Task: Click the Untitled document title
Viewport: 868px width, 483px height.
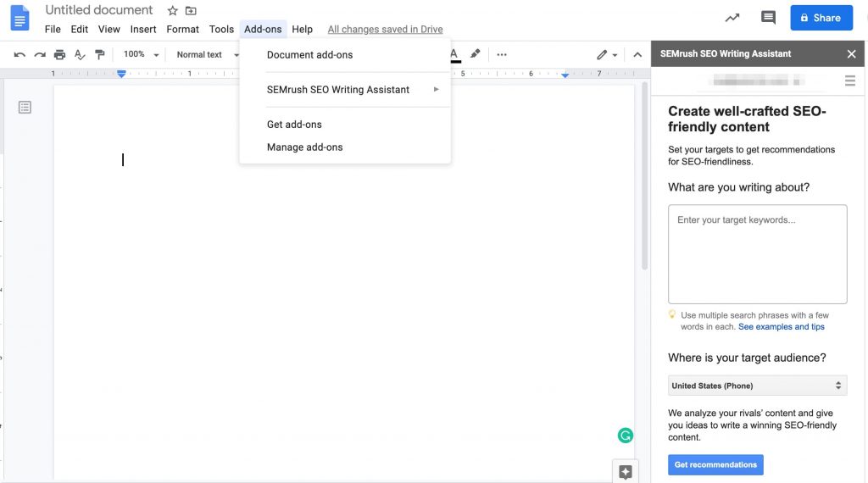Action: pos(99,10)
